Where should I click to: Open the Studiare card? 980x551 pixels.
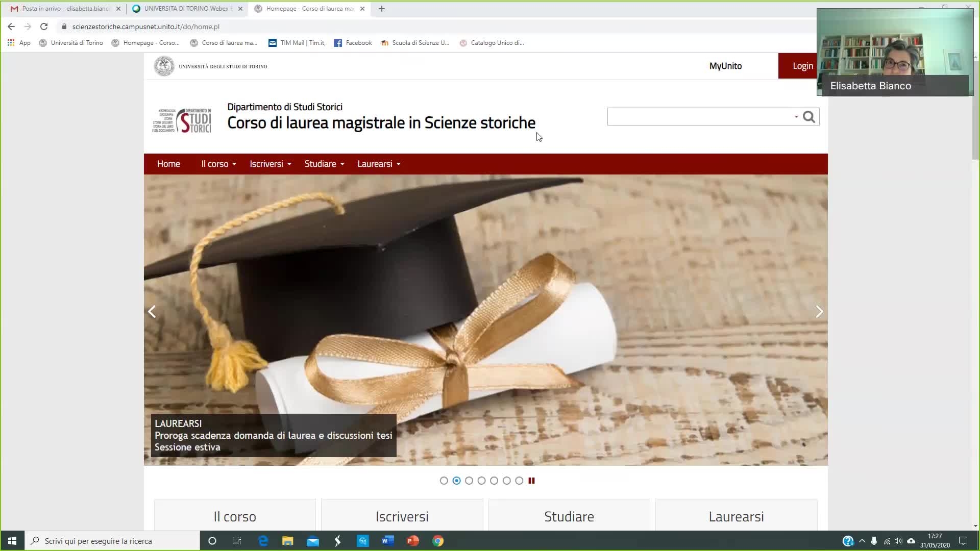pyautogui.click(x=569, y=515)
